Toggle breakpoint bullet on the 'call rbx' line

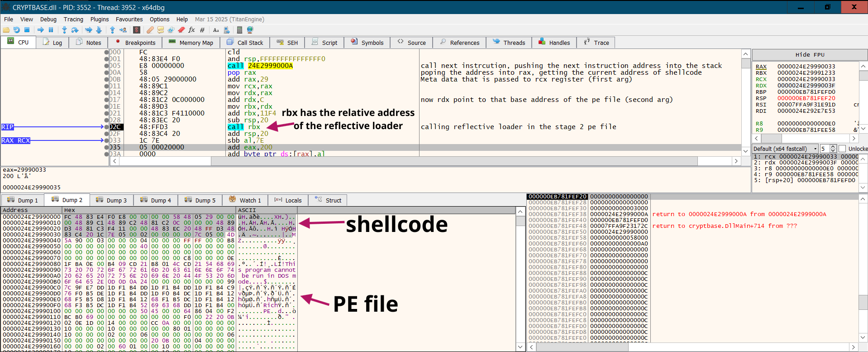(x=107, y=127)
